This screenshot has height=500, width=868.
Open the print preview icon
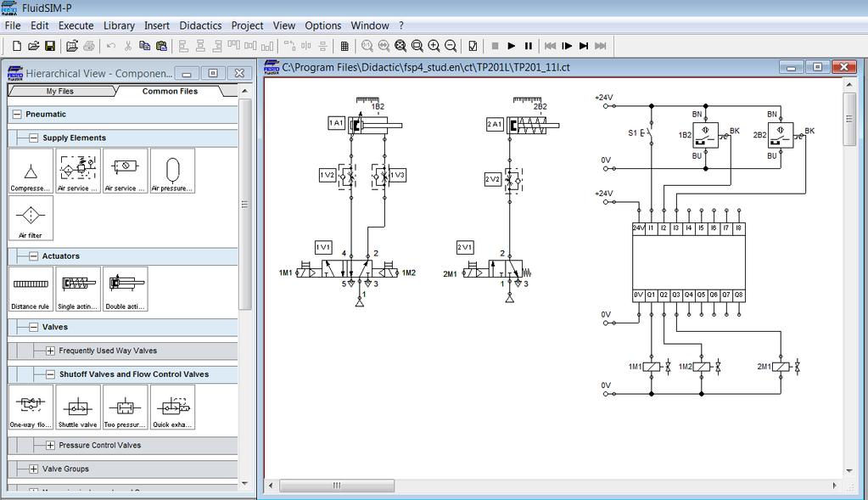pos(71,46)
